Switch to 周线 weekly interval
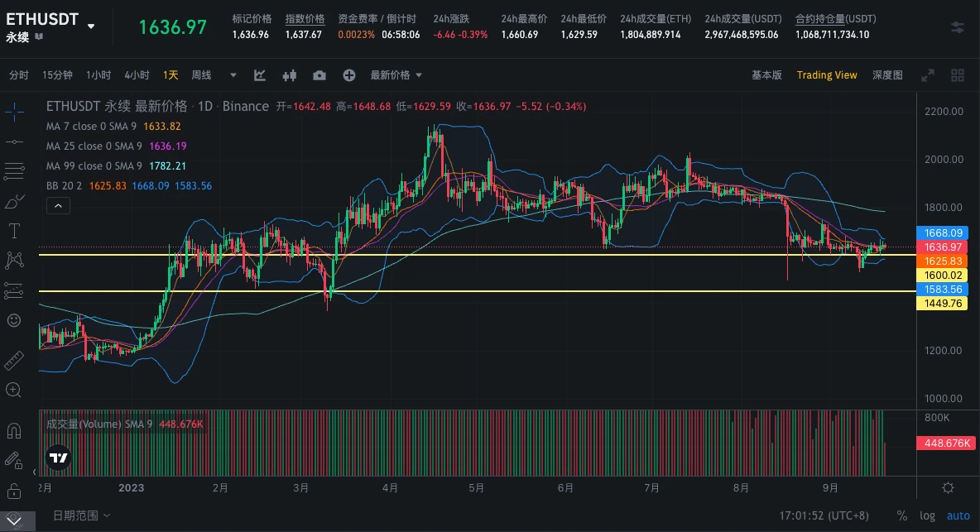Viewport: 980px width, 532px height. tap(201, 75)
